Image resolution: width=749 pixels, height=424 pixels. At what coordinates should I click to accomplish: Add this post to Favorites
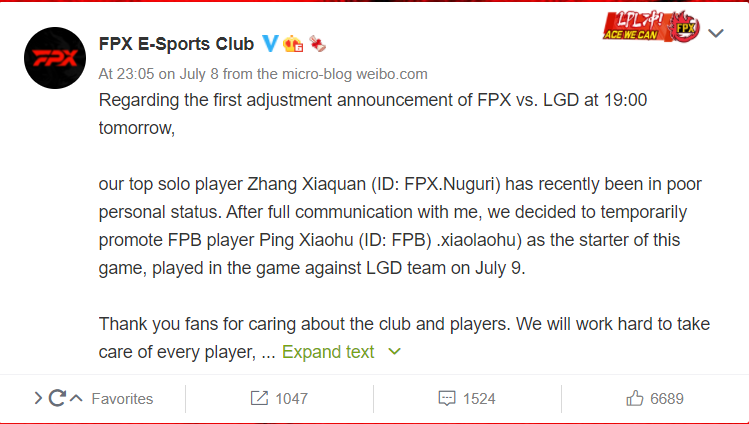[122, 399]
